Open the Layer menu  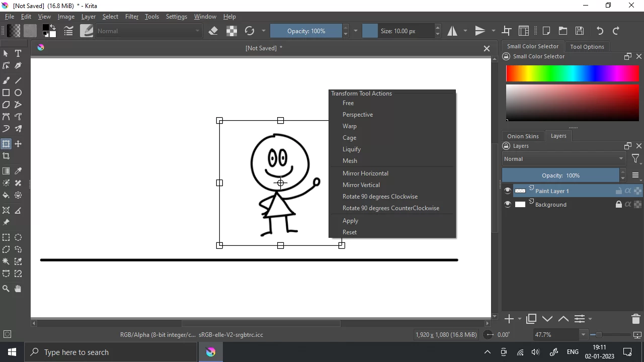89,17
